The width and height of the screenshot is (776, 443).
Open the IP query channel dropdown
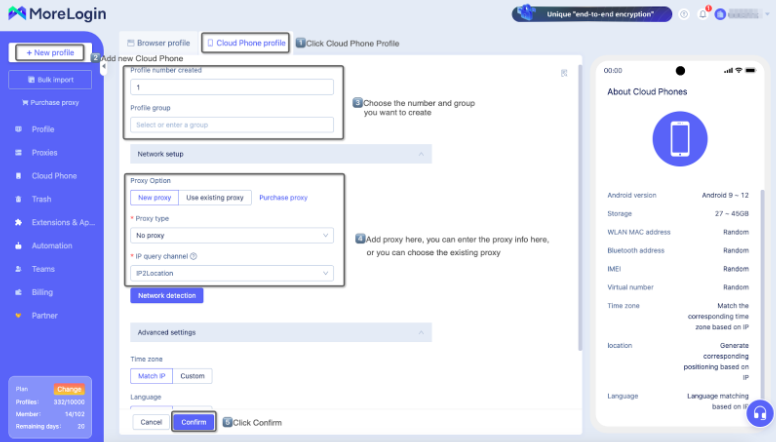[232, 273]
